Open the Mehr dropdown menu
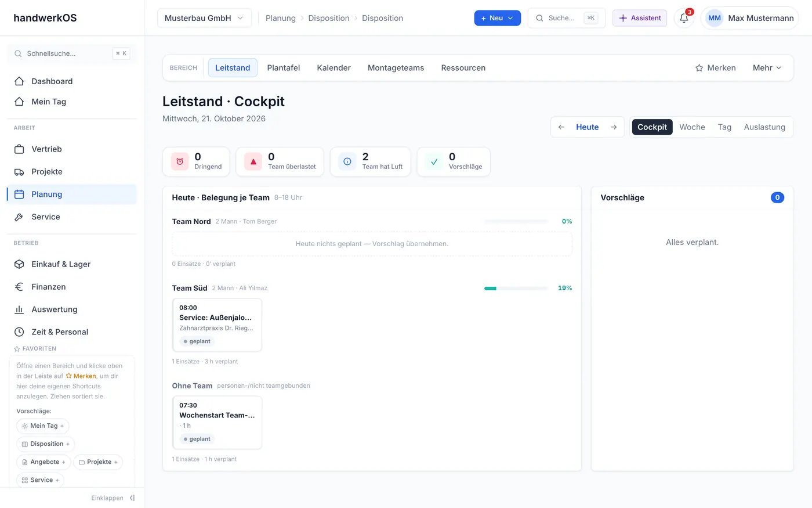Image resolution: width=812 pixels, height=508 pixels. coord(767,68)
